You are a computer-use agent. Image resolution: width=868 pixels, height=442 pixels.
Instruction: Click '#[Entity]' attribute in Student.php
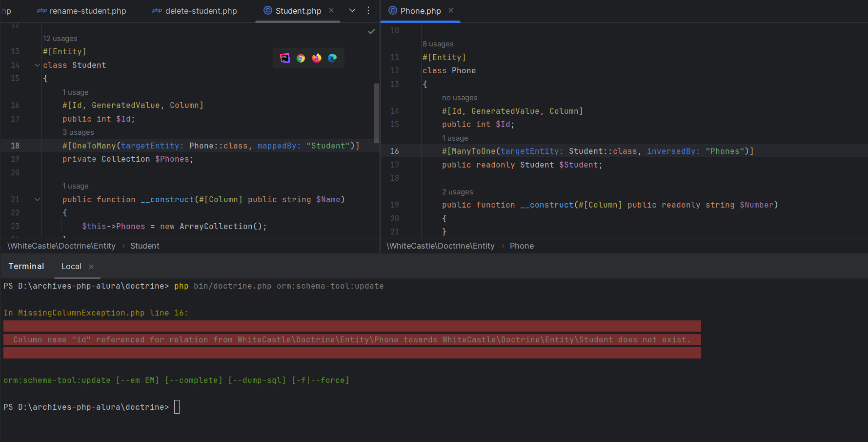[x=64, y=51]
